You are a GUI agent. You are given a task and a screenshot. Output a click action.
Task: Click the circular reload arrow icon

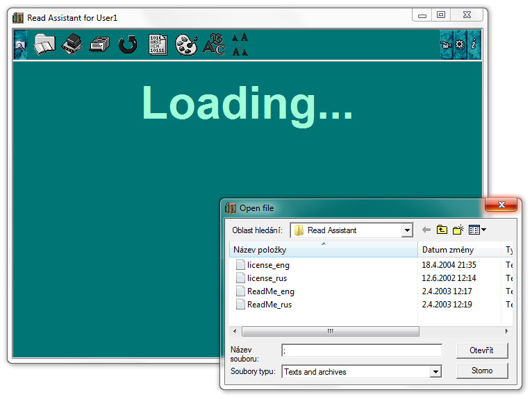click(128, 44)
